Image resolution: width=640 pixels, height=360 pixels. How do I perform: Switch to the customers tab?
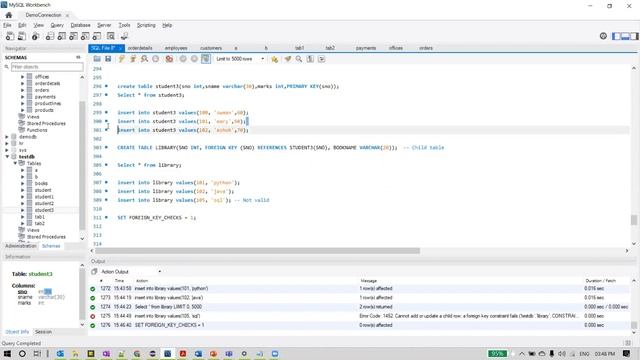[x=211, y=48]
